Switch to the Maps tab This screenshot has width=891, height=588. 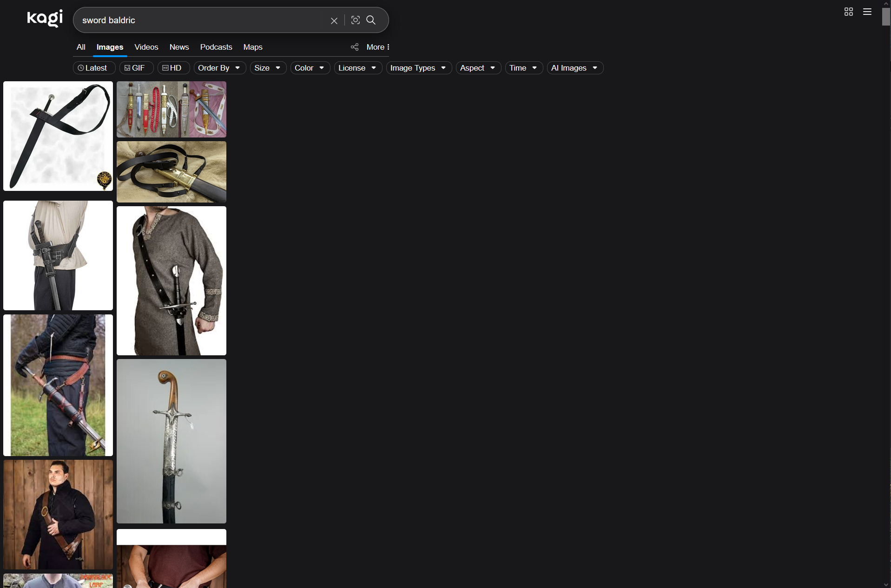click(x=253, y=47)
